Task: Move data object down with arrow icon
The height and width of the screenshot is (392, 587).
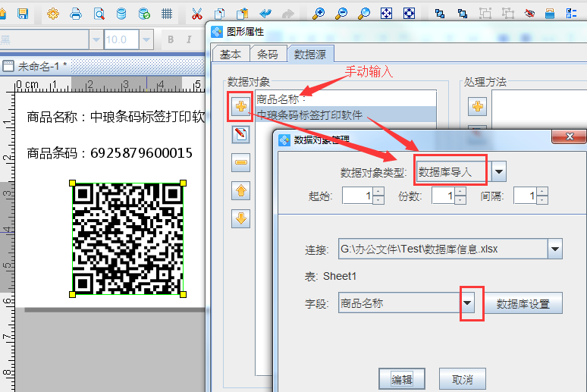Action: pyautogui.click(x=241, y=218)
